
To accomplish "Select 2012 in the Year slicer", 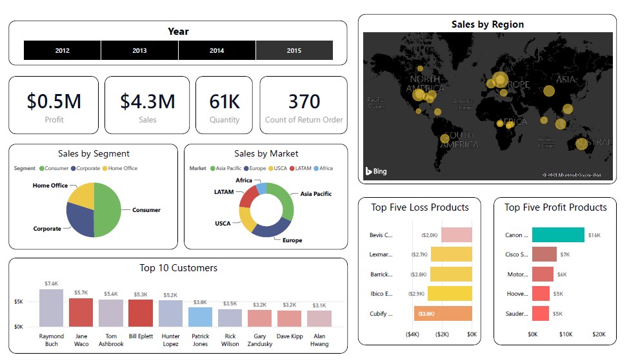I will (x=62, y=50).
